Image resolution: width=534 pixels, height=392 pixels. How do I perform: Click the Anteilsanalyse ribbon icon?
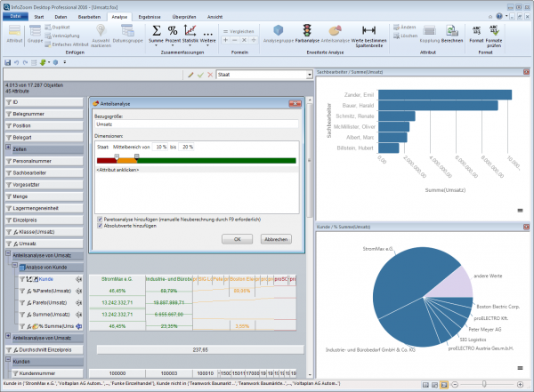[336, 30]
